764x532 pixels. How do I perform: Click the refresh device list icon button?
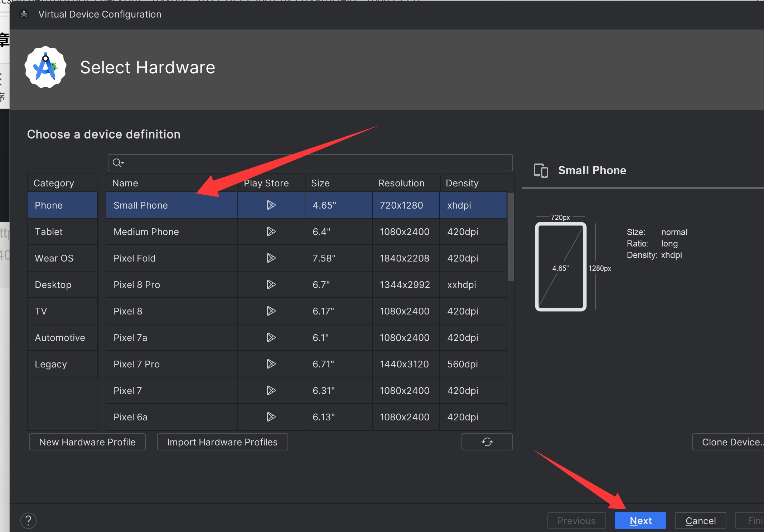487,442
